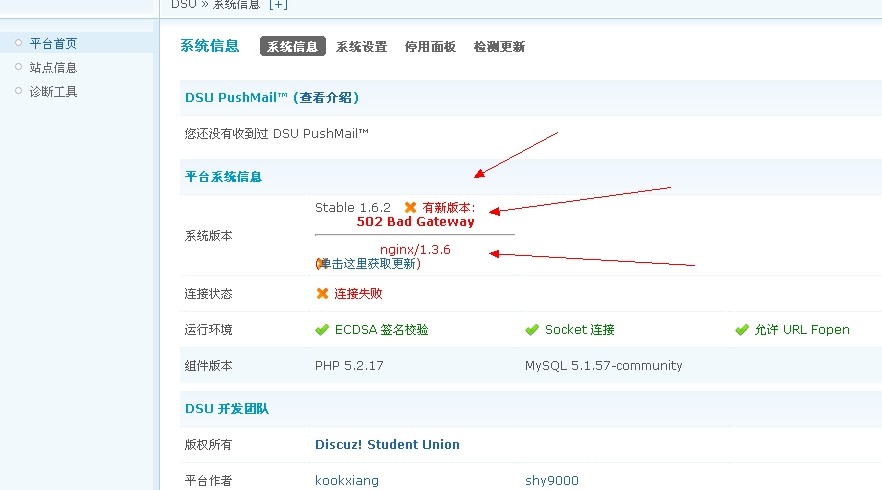Click the 连接失败 status text
This screenshot has height=490, width=882.
tap(358, 294)
